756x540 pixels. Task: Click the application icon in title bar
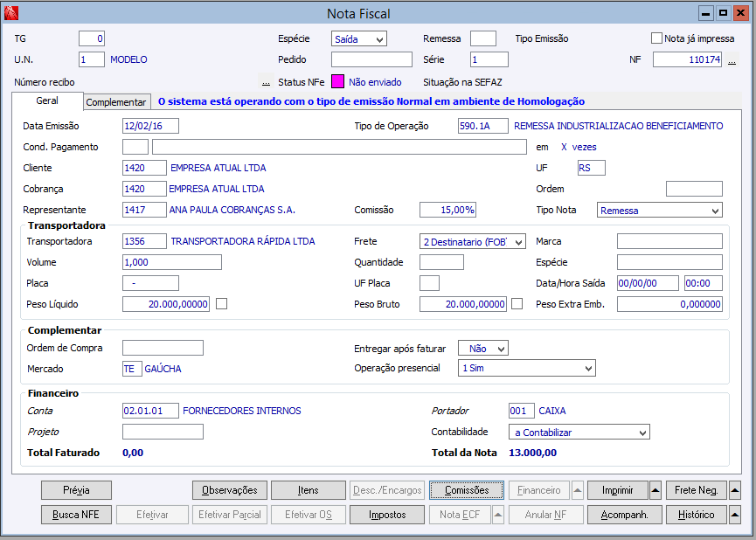pyautogui.click(x=11, y=13)
